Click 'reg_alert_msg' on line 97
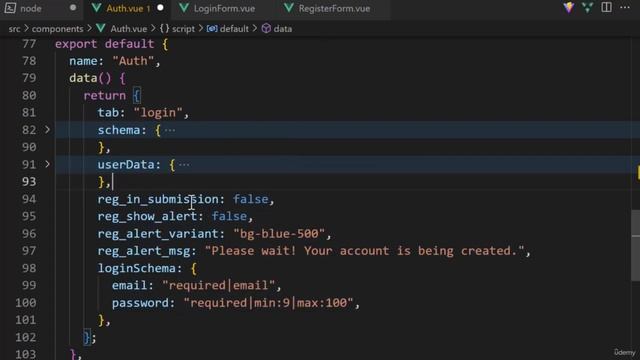The height and width of the screenshot is (360, 640). 144,251
